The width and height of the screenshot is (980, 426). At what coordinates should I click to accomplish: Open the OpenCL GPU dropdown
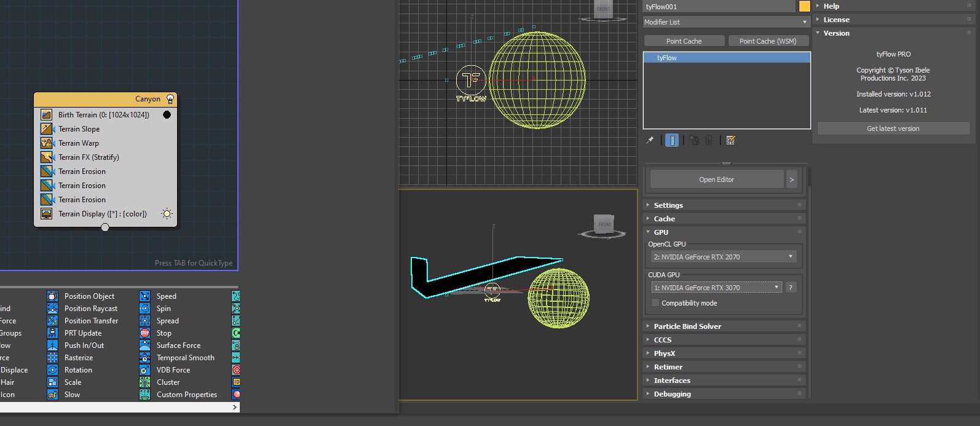click(x=724, y=257)
